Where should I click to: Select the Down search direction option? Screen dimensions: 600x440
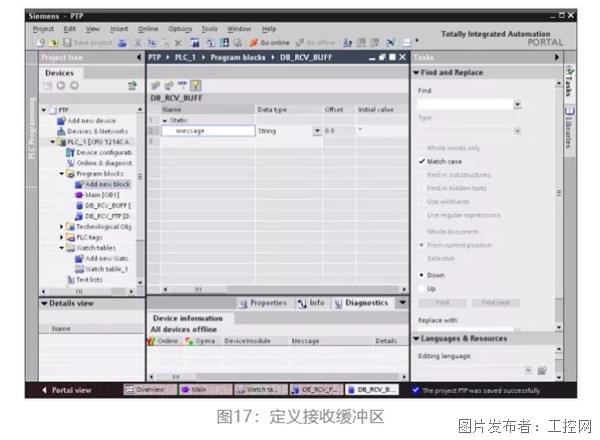[x=422, y=273]
